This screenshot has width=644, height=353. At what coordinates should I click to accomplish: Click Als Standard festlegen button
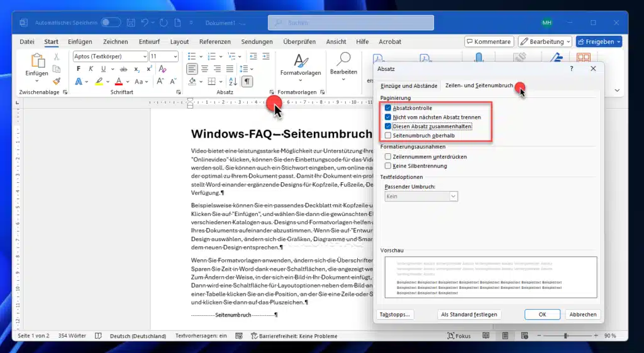click(x=469, y=315)
